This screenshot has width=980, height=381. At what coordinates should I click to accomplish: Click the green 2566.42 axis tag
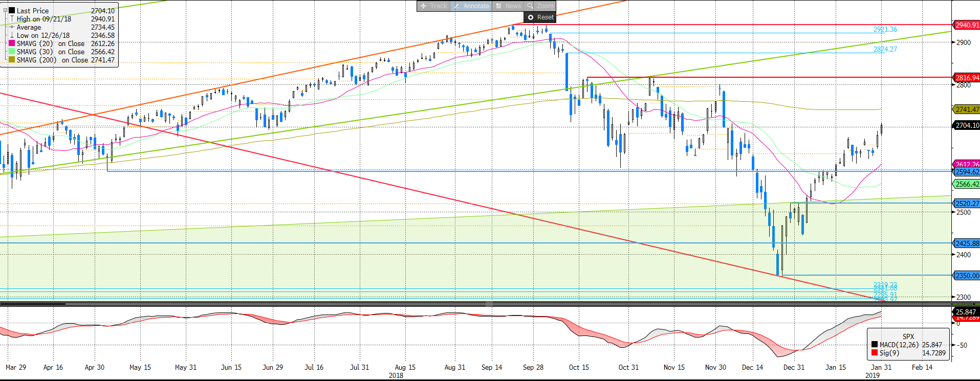(966, 184)
